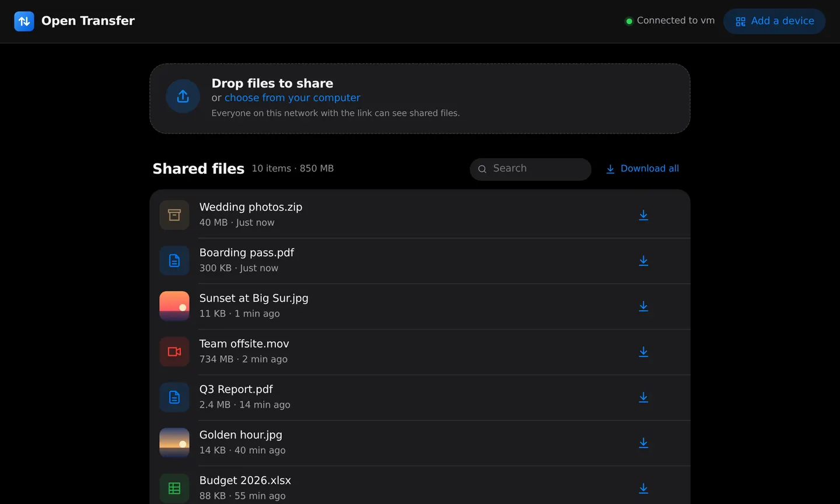
Task: Click the archive icon for Wedding photos.zip
Action: pos(174,215)
